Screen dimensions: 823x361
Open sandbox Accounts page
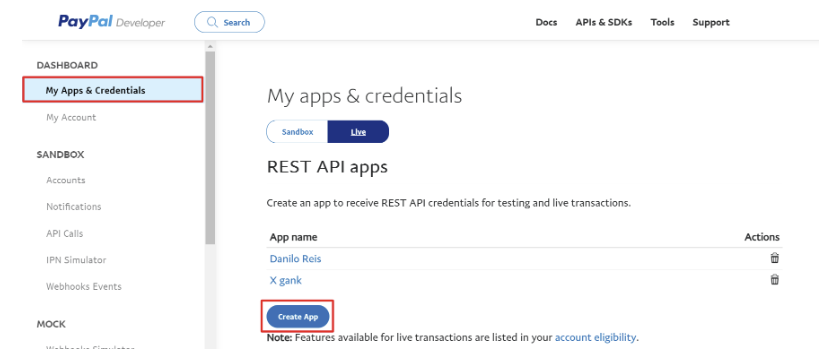[x=66, y=180]
